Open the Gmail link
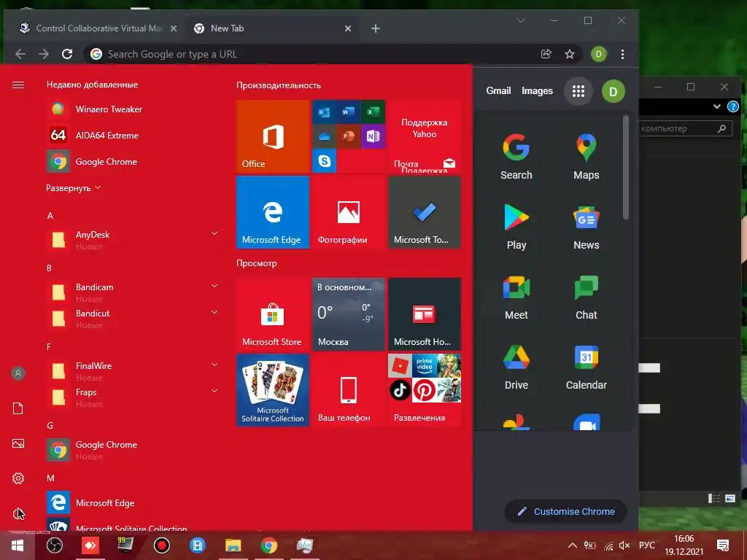The height and width of the screenshot is (560, 747). click(498, 91)
